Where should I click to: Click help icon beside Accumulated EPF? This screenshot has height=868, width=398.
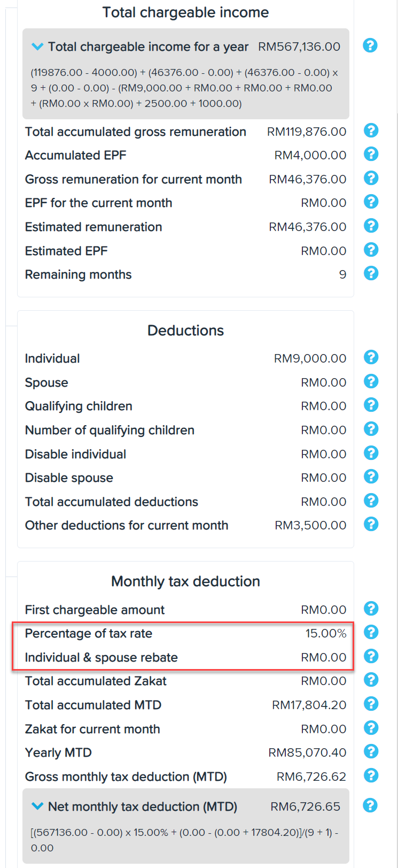(371, 154)
